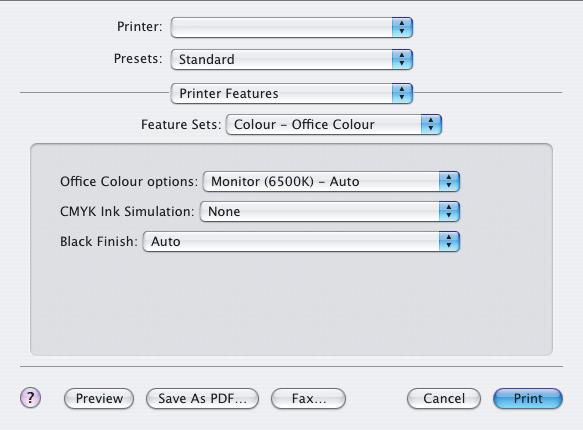Open the Monitor (6500K) – Auto dropdown

[x=331, y=181]
